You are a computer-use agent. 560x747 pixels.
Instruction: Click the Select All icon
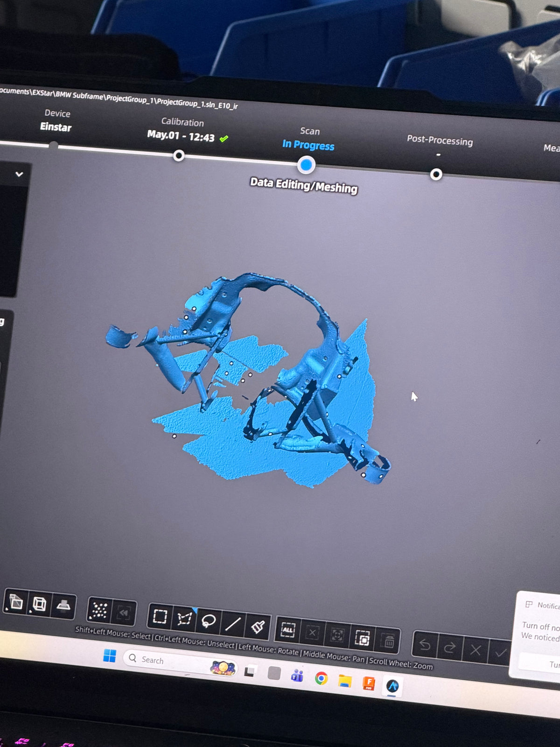[x=288, y=630]
